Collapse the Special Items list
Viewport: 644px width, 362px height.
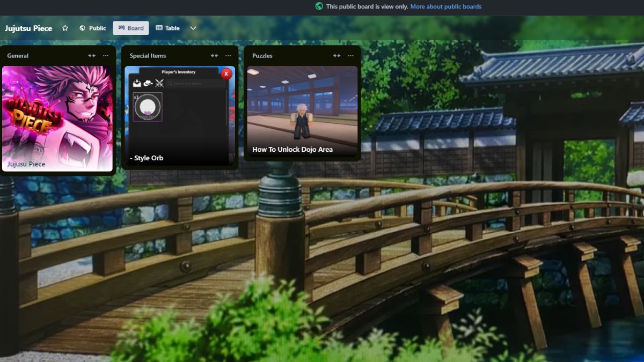214,56
